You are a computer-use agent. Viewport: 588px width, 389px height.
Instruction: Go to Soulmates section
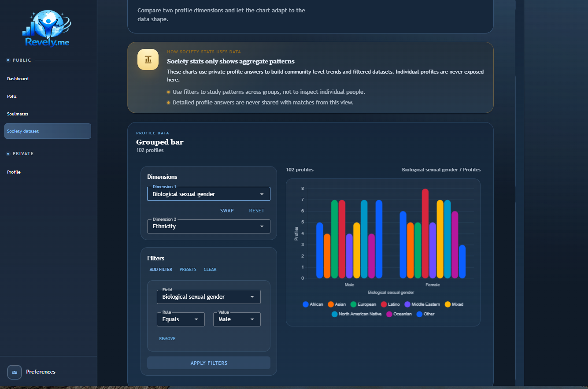click(x=18, y=114)
